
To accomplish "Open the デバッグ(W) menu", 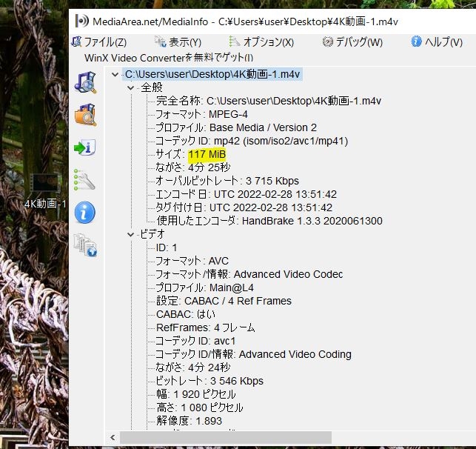I will pos(352,42).
